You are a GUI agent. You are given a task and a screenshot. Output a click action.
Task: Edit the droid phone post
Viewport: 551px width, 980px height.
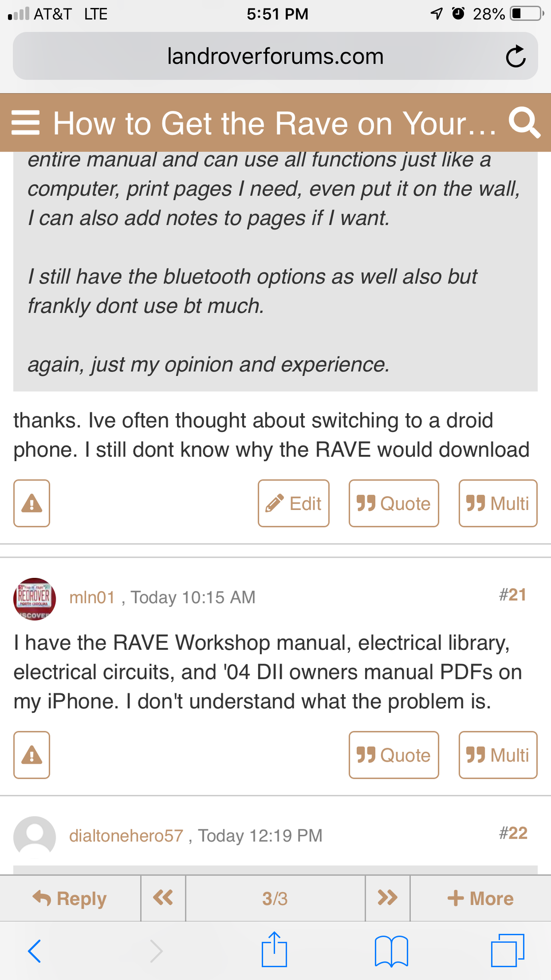[x=293, y=503]
